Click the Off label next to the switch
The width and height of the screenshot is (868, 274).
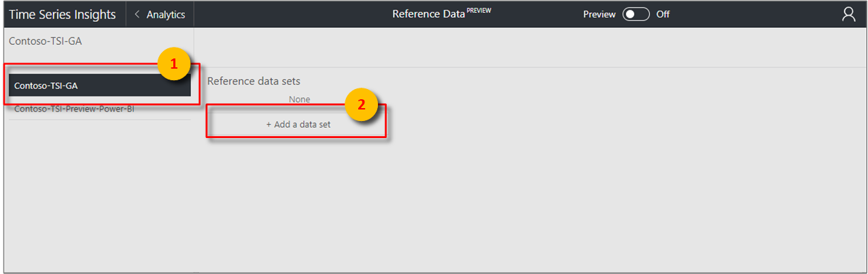663,14
